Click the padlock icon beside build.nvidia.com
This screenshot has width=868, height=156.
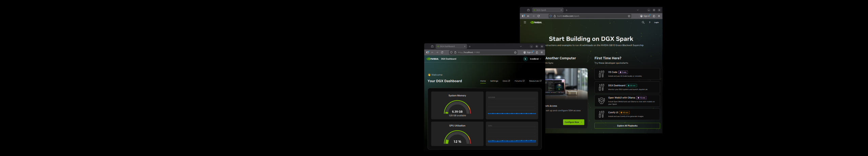click(x=555, y=16)
